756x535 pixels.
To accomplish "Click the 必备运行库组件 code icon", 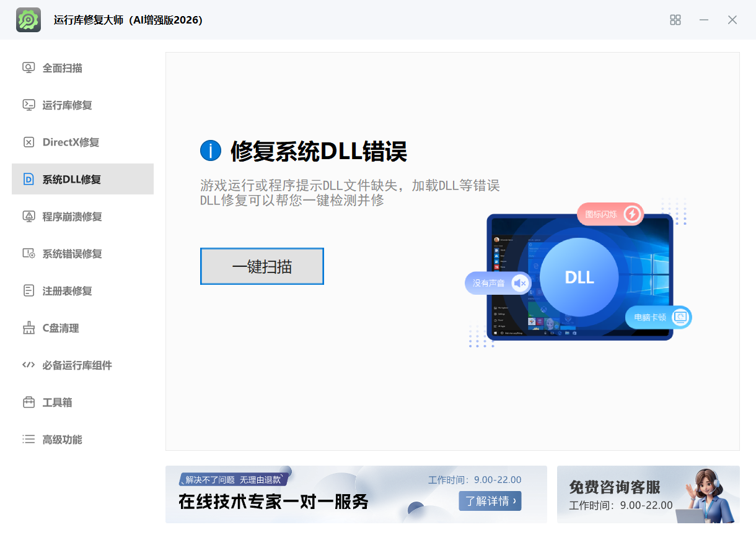I will click(x=29, y=365).
